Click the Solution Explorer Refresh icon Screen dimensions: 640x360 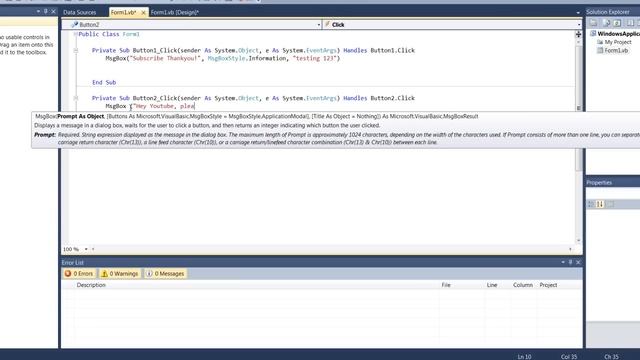617,23
